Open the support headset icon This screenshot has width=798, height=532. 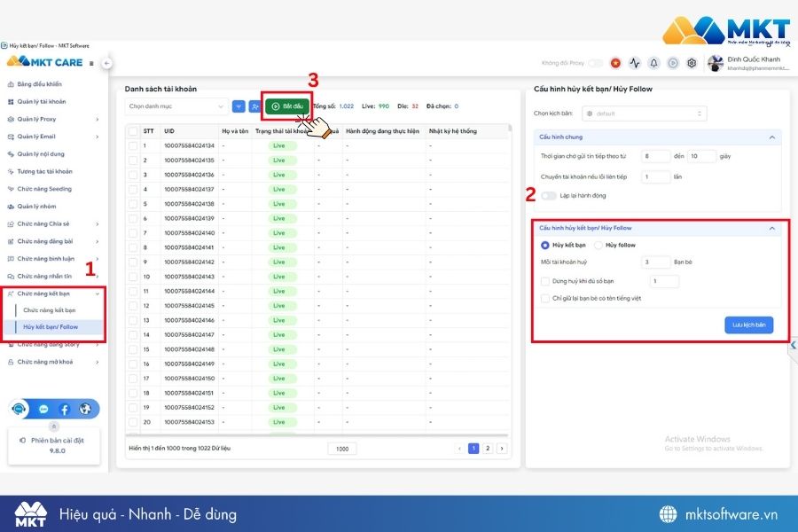20,409
